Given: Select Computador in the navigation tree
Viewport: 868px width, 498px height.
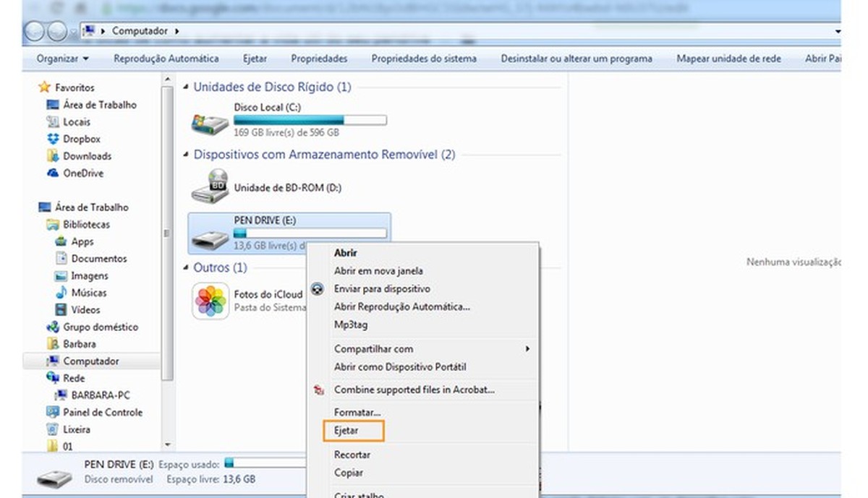Looking at the screenshot, I should point(91,361).
